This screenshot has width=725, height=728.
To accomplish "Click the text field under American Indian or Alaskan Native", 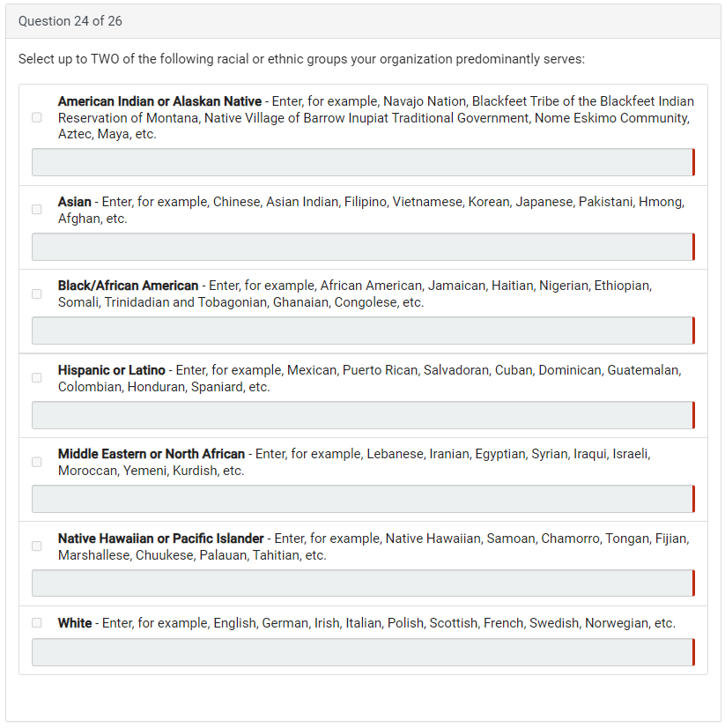I will point(362,162).
